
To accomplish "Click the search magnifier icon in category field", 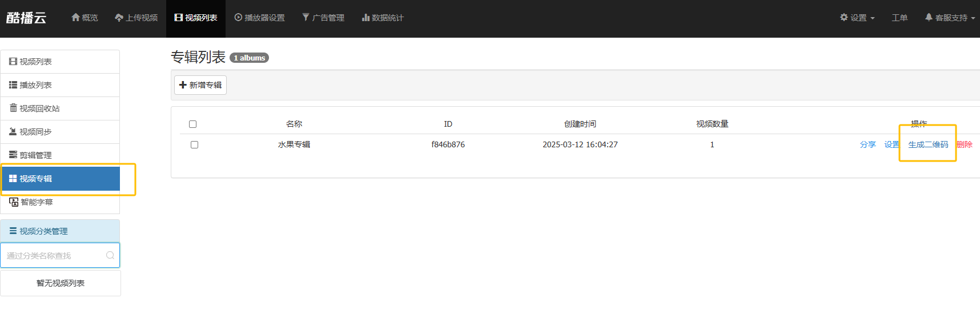I will (110, 255).
